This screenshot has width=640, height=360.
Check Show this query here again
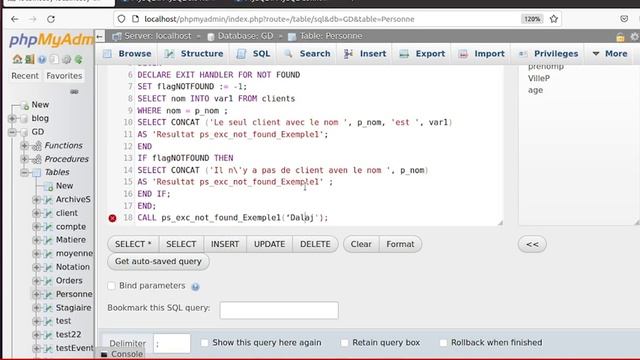pyautogui.click(x=204, y=343)
